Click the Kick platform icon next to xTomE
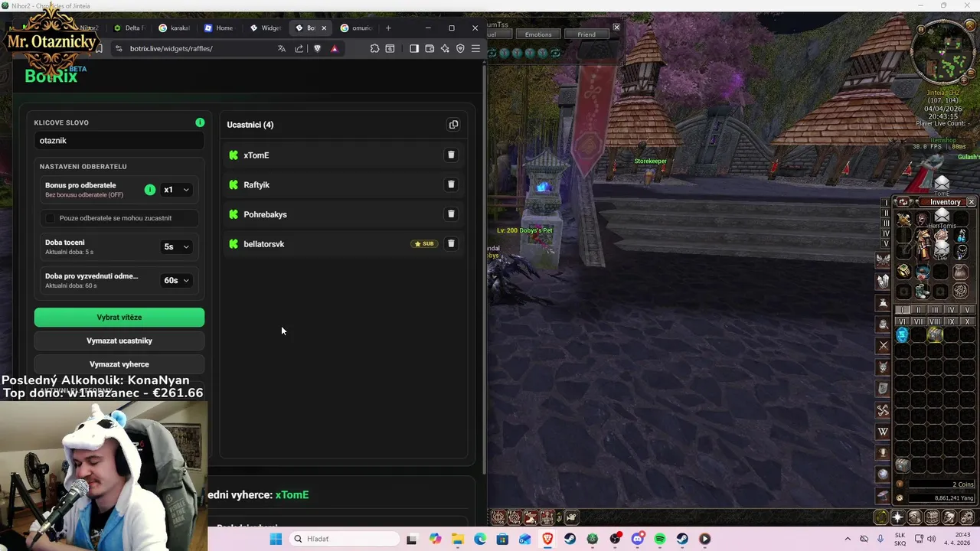 234,155
